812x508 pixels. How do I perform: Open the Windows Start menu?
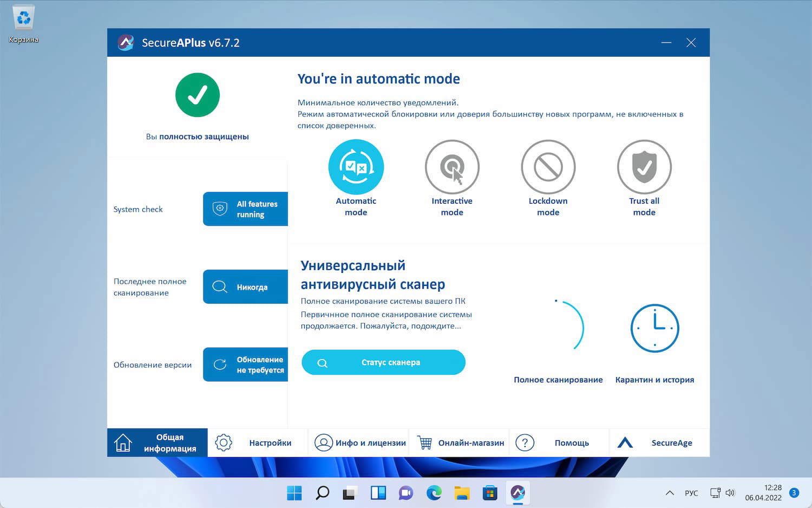(x=294, y=493)
